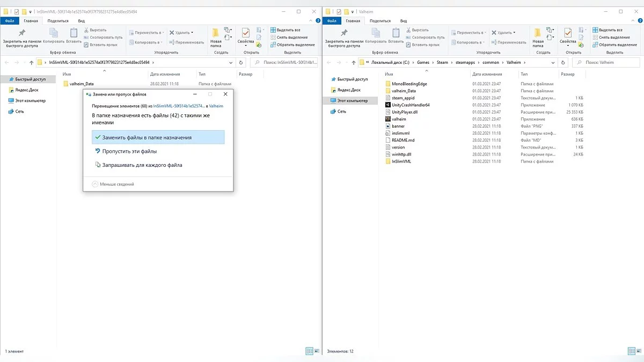This screenshot has width=644, height=362.
Task: Click Up arrow in right window address bar
Action: [x=352, y=63]
